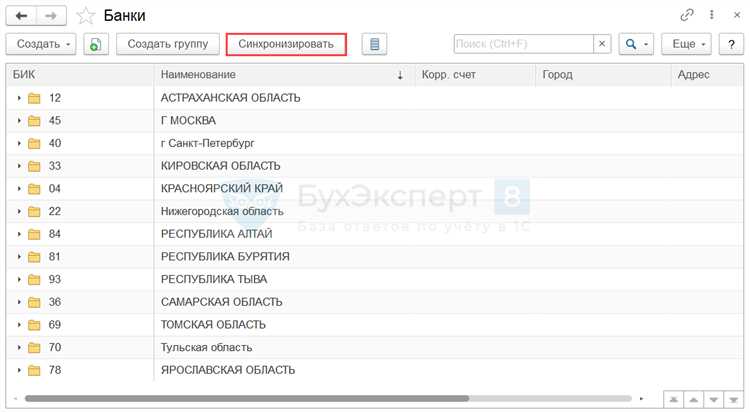Image resolution: width=750 pixels, height=413 pixels.
Task: Select the Тульская область name cell
Action: point(284,347)
